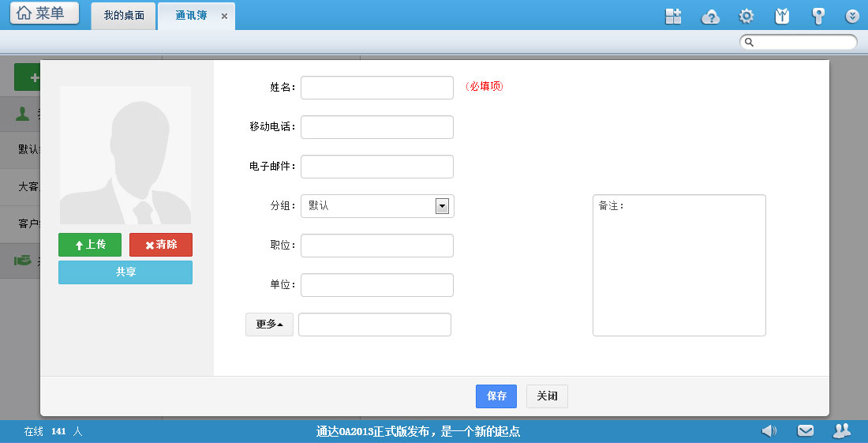
Task: Open messages via the envelope icon
Action: [805, 430]
